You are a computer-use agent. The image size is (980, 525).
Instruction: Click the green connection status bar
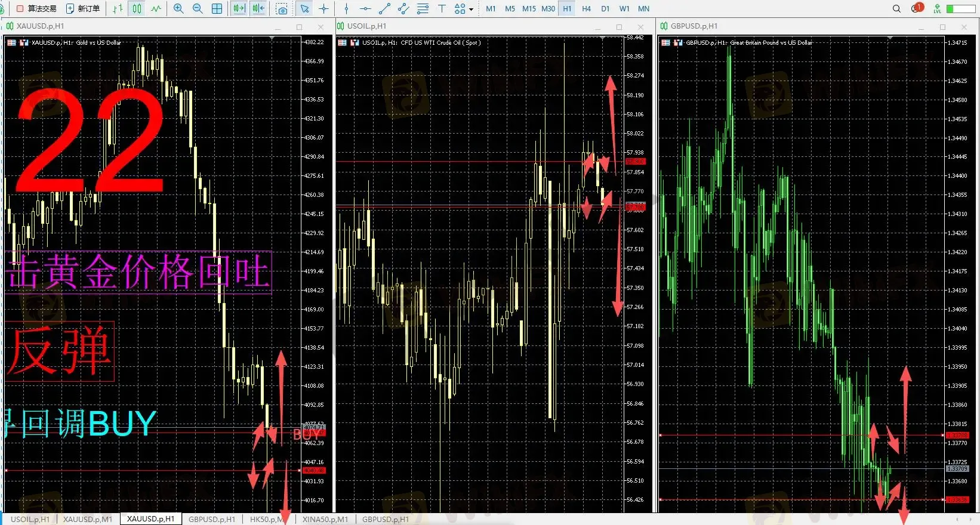coord(961,8)
